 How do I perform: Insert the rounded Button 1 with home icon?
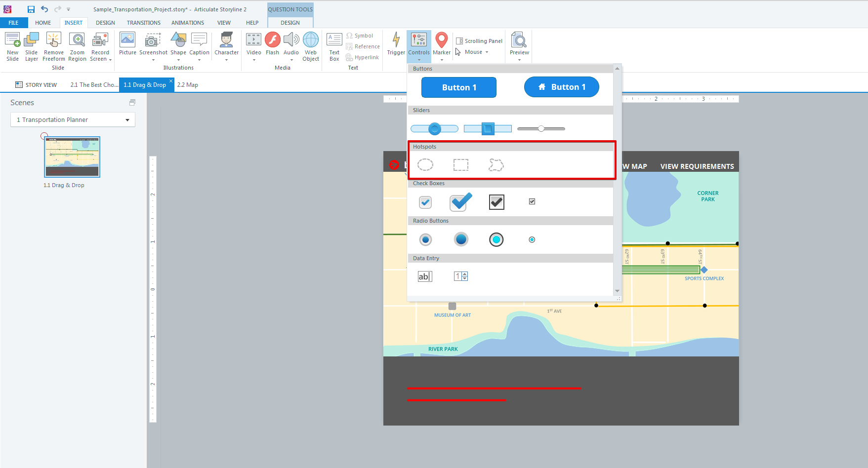click(561, 87)
